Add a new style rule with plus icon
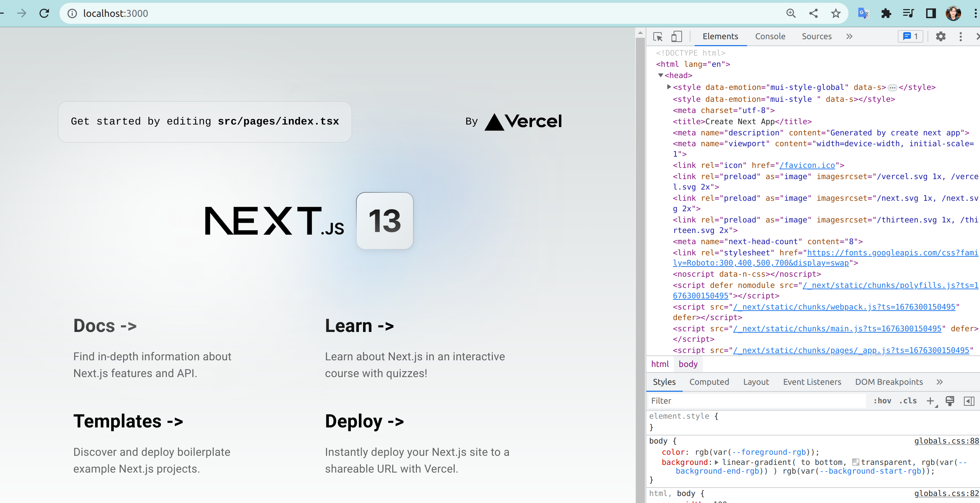The image size is (980, 503). click(931, 401)
